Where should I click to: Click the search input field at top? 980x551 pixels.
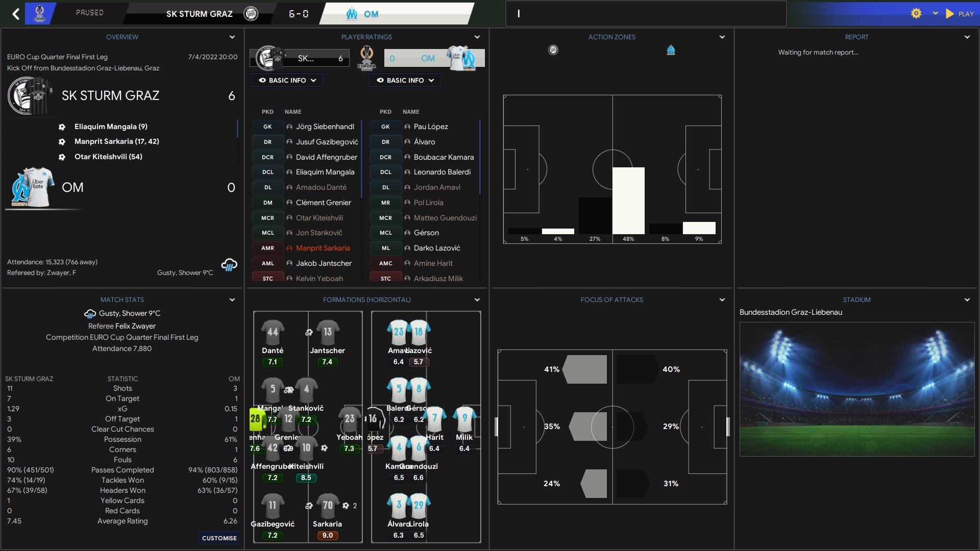click(x=646, y=14)
